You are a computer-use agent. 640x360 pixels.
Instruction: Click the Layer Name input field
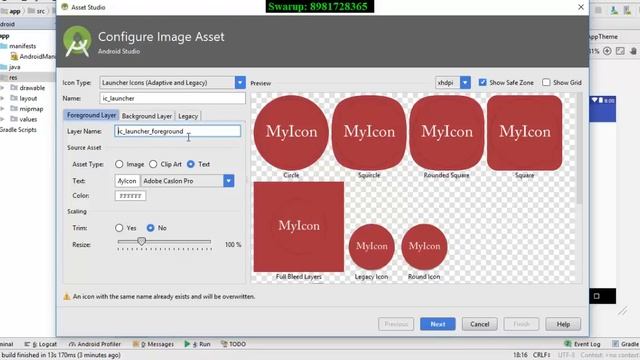click(178, 131)
